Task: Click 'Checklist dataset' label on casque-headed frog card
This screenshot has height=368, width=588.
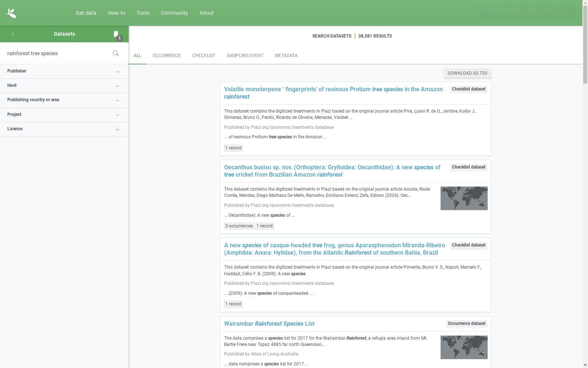Action: click(x=469, y=245)
